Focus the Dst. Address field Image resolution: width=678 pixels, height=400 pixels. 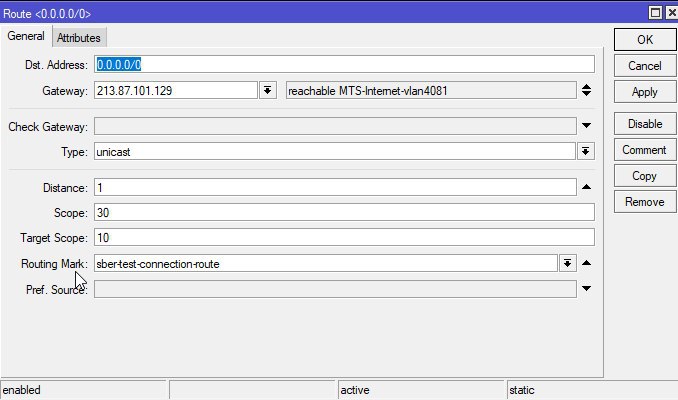(x=344, y=64)
